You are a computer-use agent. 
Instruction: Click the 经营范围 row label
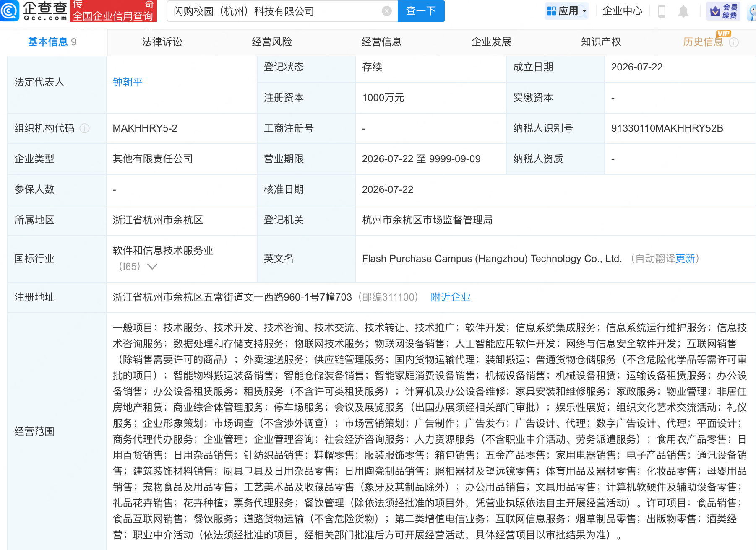34,431
